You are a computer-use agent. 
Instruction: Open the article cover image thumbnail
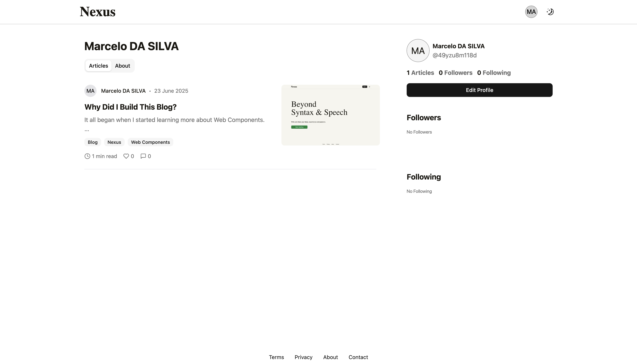point(330,115)
